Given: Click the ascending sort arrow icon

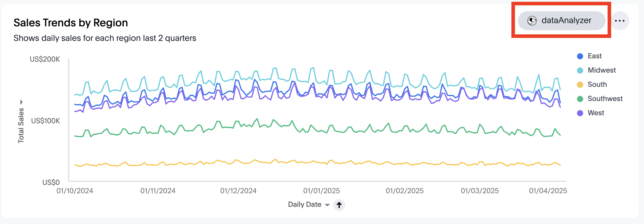Looking at the screenshot, I should click(x=339, y=205).
